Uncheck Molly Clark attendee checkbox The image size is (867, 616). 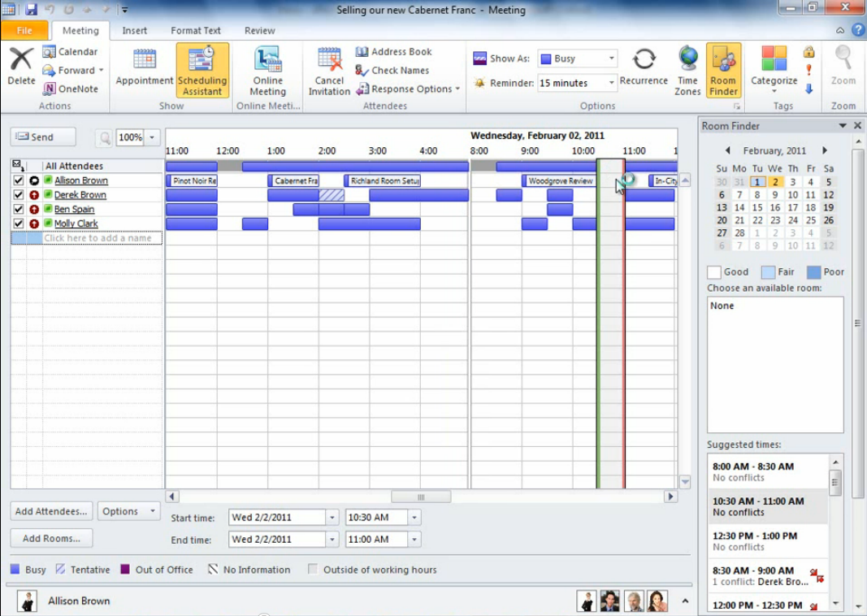(x=18, y=223)
